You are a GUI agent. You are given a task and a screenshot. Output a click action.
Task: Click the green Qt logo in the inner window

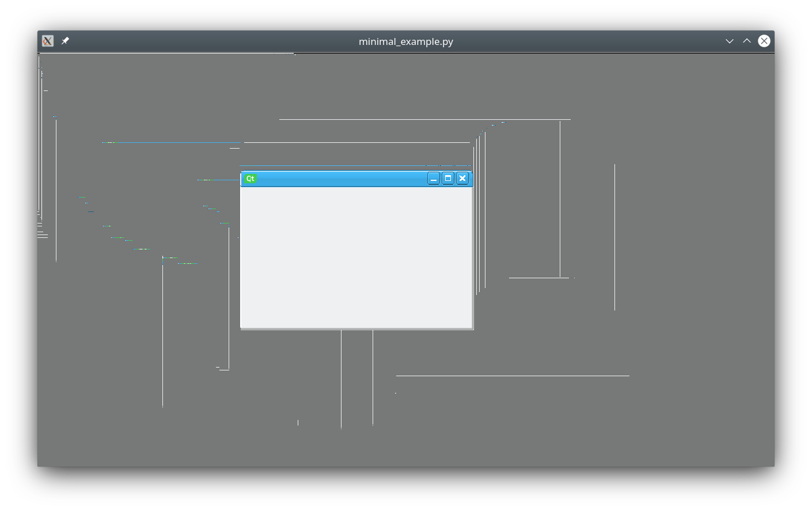click(251, 179)
